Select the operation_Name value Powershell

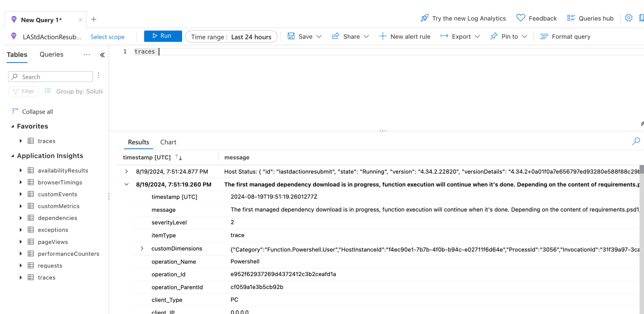245,261
